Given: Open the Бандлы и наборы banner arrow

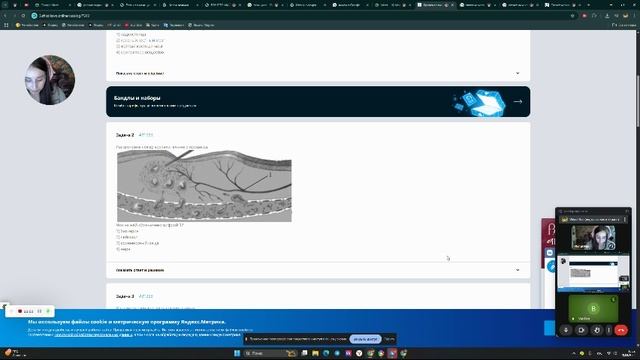Looking at the screenshot, I should click(x=518, y=101).
